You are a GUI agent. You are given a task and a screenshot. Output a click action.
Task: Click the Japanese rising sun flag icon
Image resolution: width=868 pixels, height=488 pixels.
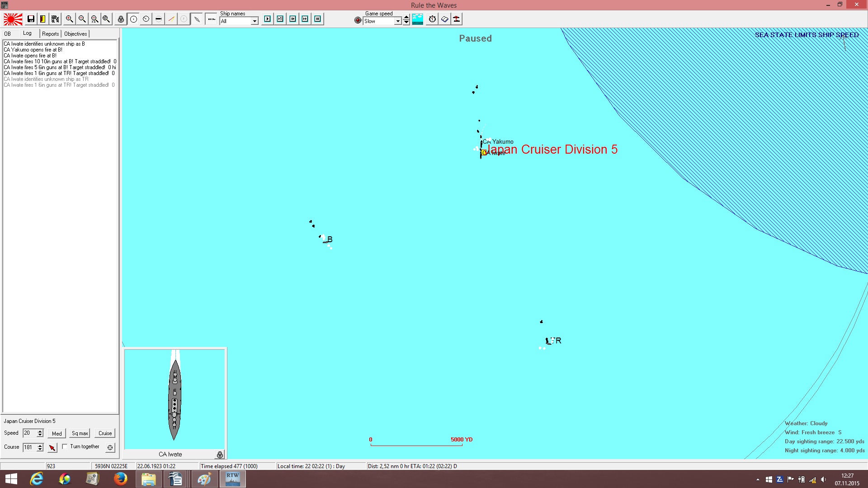coord(13,19)
